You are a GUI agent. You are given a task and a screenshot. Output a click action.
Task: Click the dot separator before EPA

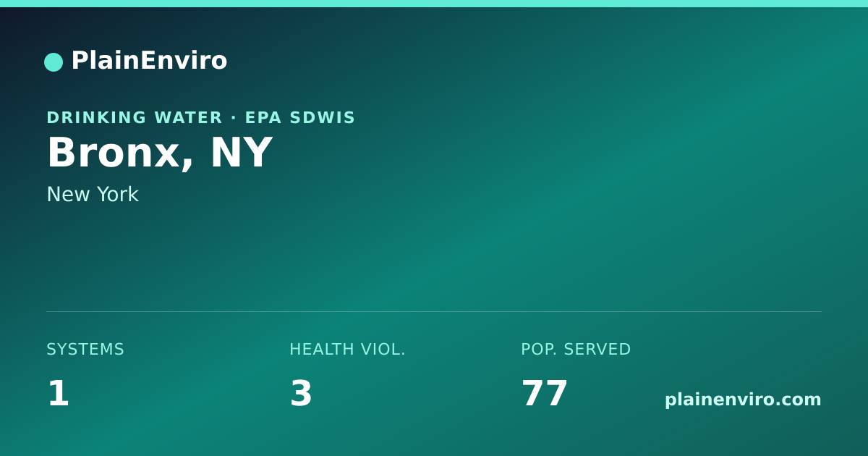234,118
